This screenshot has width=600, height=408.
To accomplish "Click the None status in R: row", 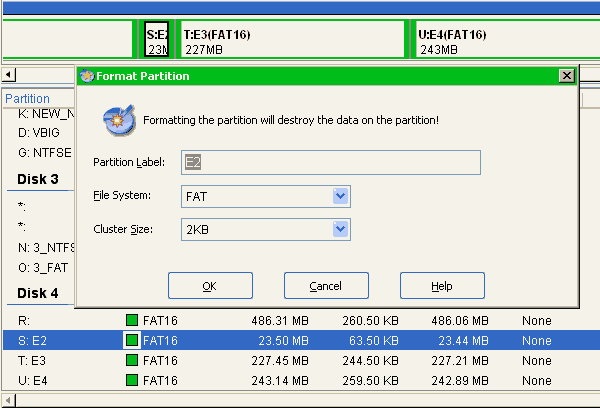I will pyautogui.click(x=537, y=321).
